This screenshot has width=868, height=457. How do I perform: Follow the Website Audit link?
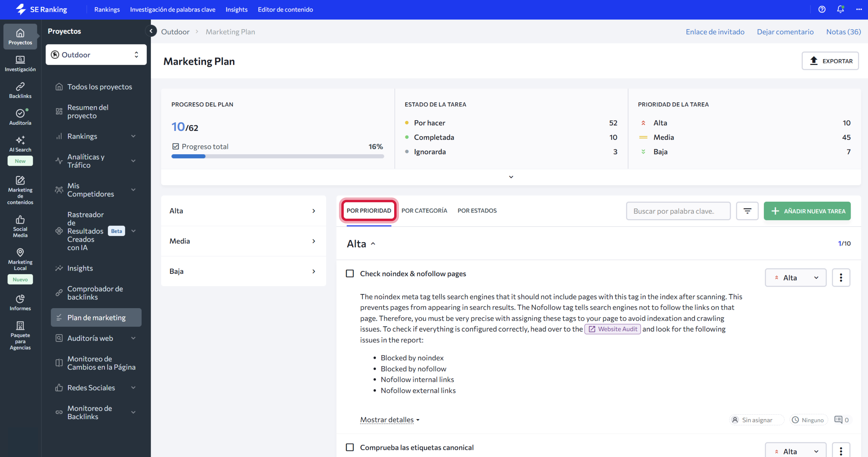point(612,329)
